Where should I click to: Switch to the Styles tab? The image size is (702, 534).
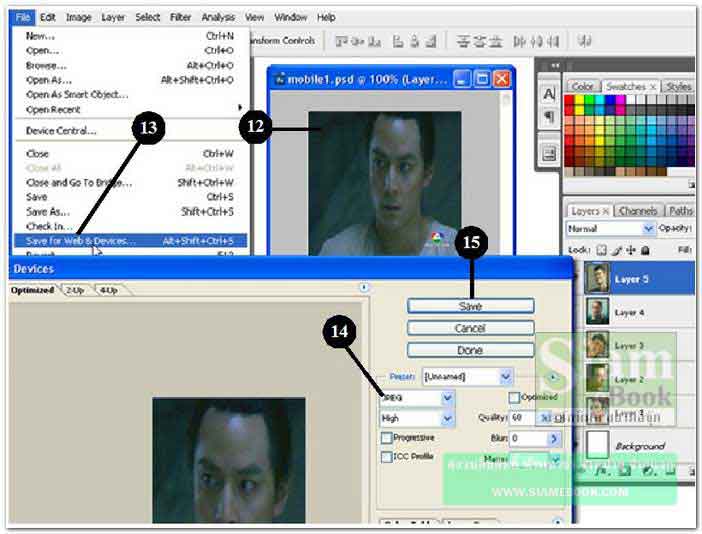pyautogui.click(x=679, y=86)
